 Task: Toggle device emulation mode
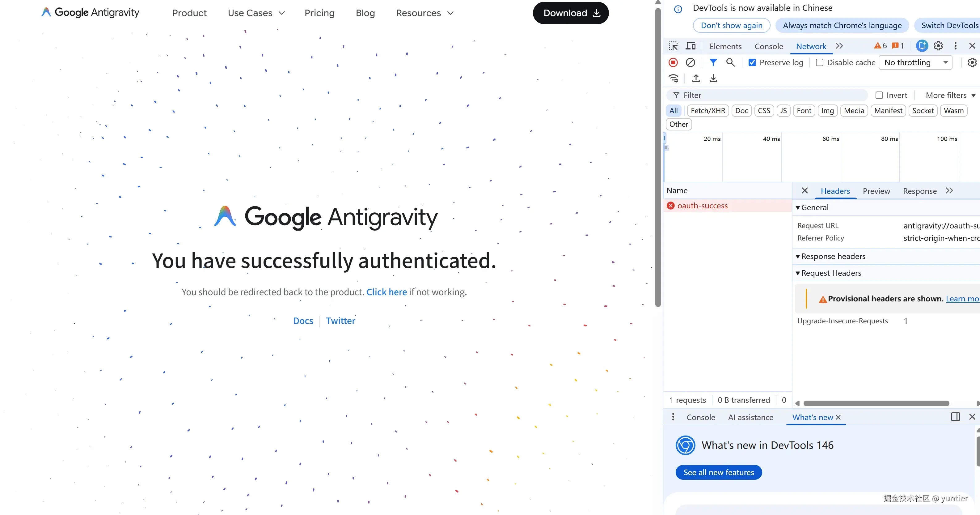point(691,46)
